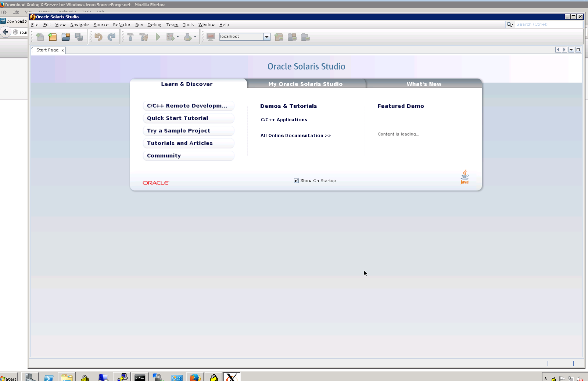Switch to What's New tab
Screen dimensions: 588x381
tap(424, 84)
